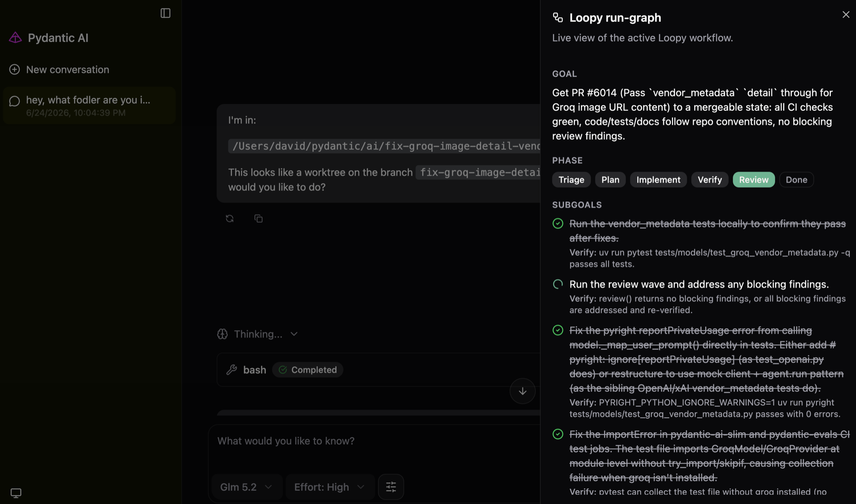This screenshot has width=856, height=504.
Task: Copy the assistant message with the copy icon
Action: (x=259, y=219)
